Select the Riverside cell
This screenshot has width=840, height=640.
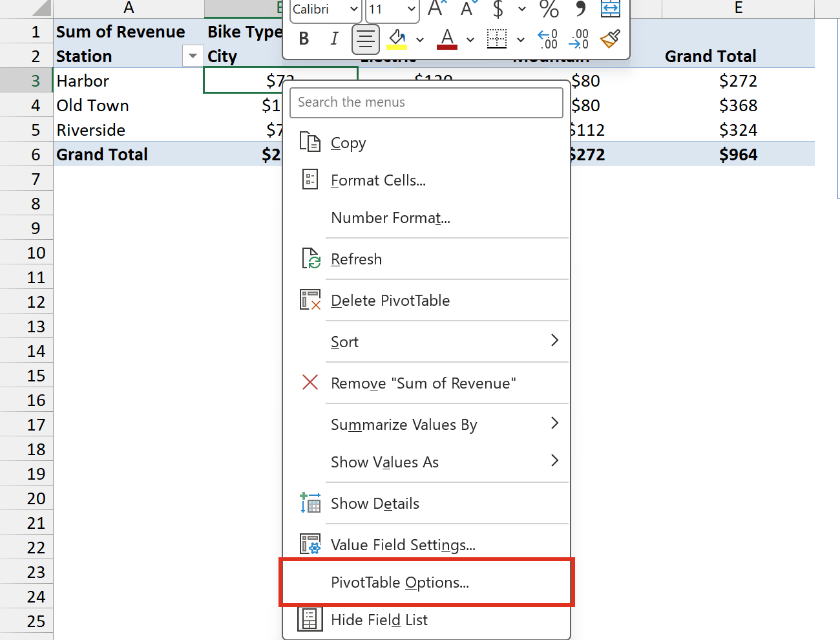129,130
